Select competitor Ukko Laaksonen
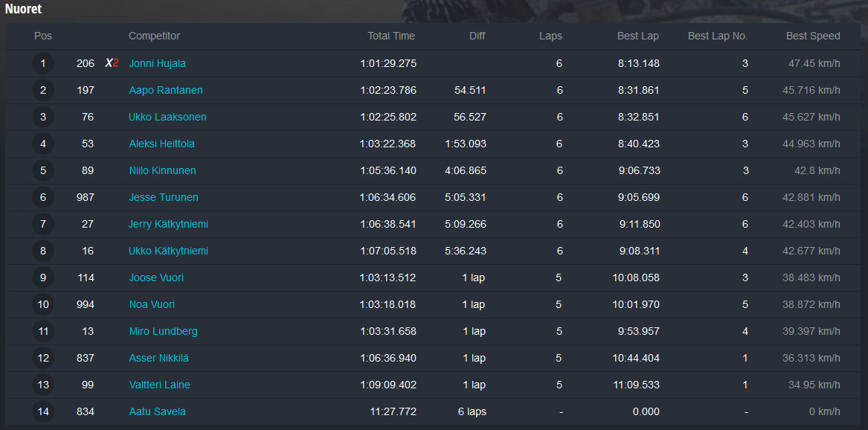Screen dimensions: 868x430 coord(168,117)
